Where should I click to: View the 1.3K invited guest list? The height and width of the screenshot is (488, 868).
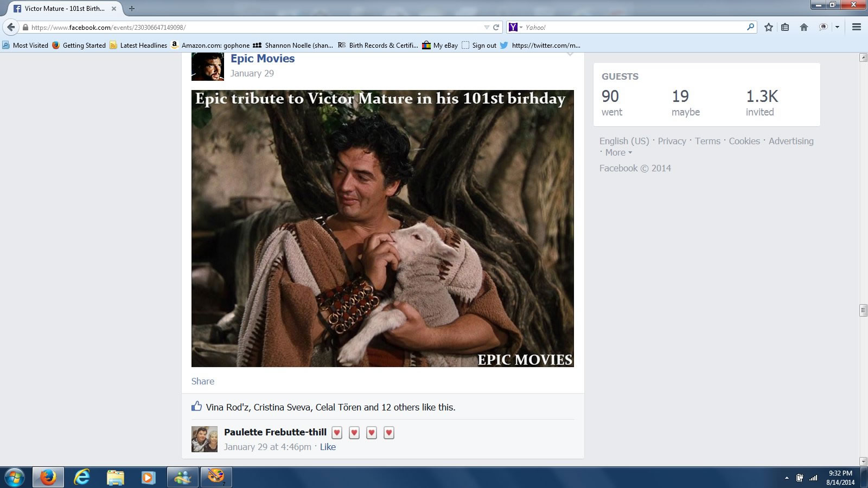(x=762, y=103)
